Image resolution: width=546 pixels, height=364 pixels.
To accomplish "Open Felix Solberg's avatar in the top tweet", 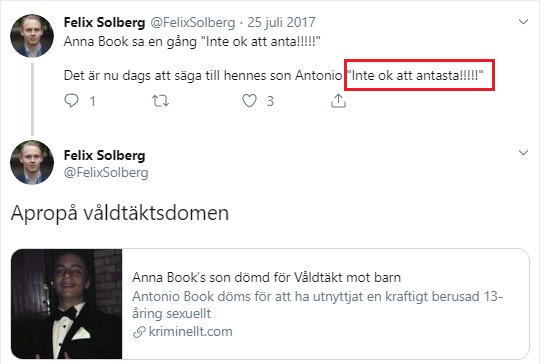I will click(32, 36).
